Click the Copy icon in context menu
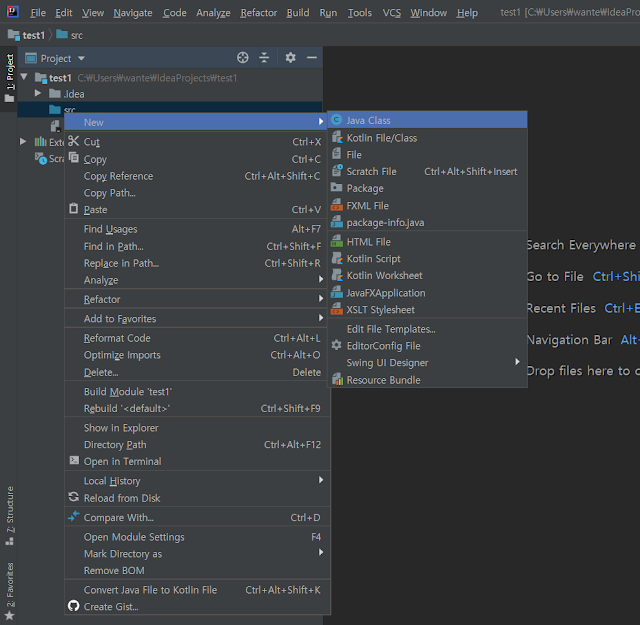 pyautogui.click(x=73, y=158)
